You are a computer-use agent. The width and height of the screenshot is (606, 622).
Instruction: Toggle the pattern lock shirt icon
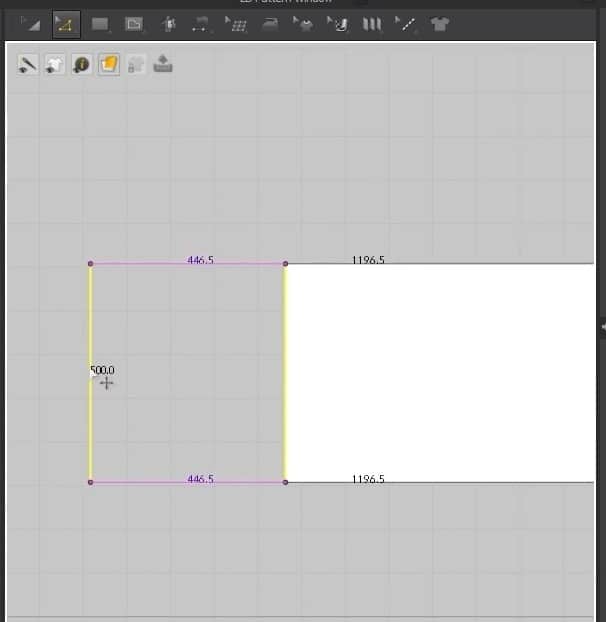[136, 65]
